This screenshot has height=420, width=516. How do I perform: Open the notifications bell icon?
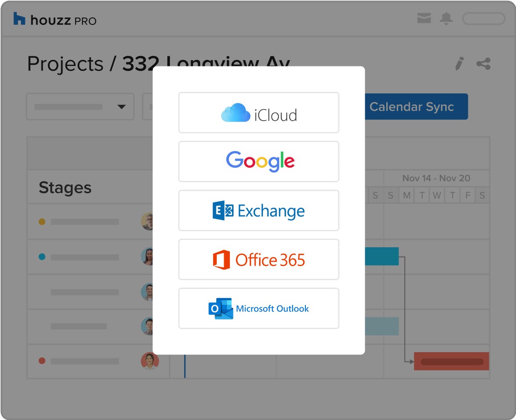(446, 18)
